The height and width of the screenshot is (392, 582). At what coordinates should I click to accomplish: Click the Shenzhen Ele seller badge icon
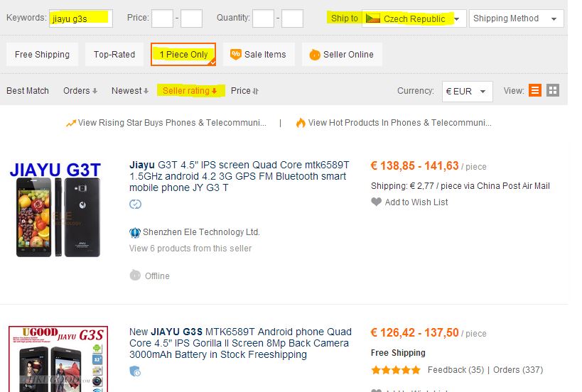[x=135, y=232]
